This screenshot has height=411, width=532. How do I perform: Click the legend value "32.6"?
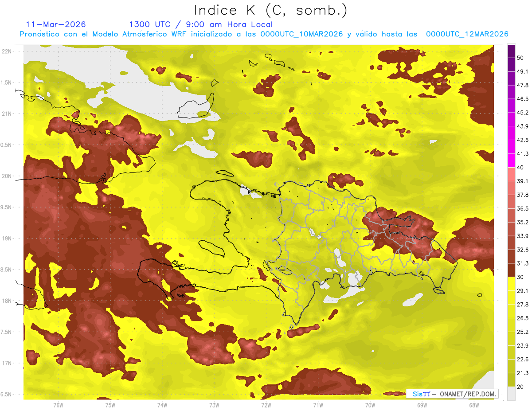(x=523, y=250)
